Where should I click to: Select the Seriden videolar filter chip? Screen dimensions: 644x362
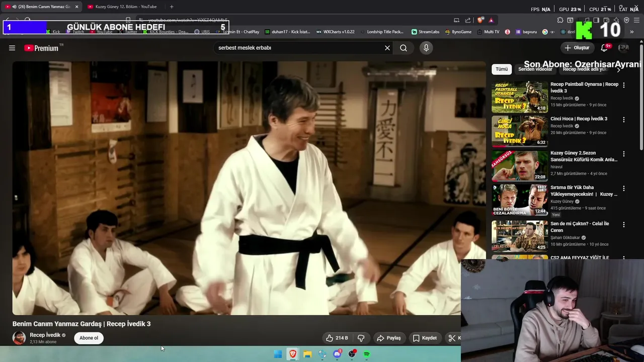click(x=535, y=69)
